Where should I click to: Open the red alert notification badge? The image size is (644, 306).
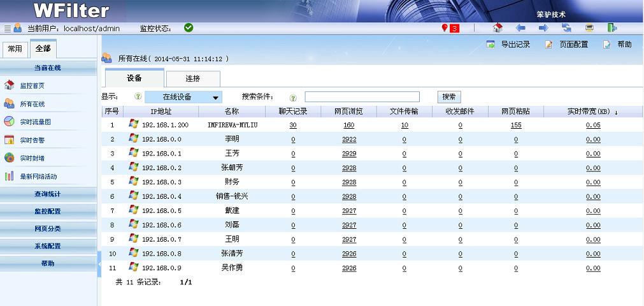point(450,28)
